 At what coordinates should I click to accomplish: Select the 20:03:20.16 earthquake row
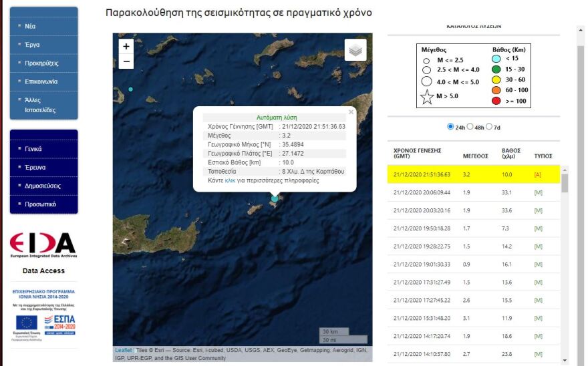click(x=473, y=210)
